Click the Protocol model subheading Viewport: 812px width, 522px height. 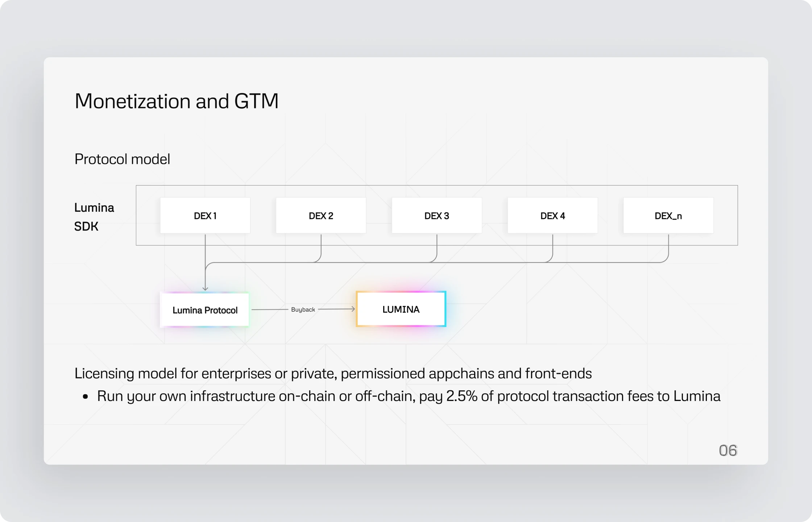pyautogui.click(x=122, y=159)
